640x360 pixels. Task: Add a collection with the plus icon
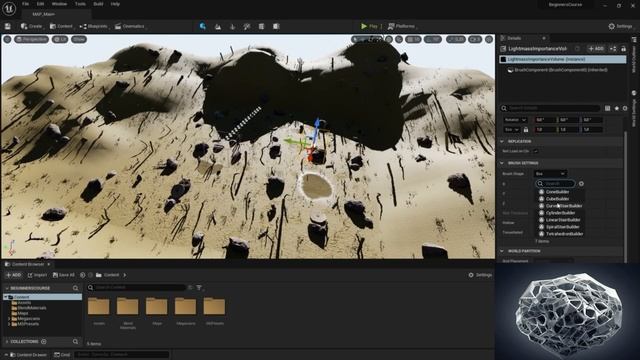coord(44,342)
